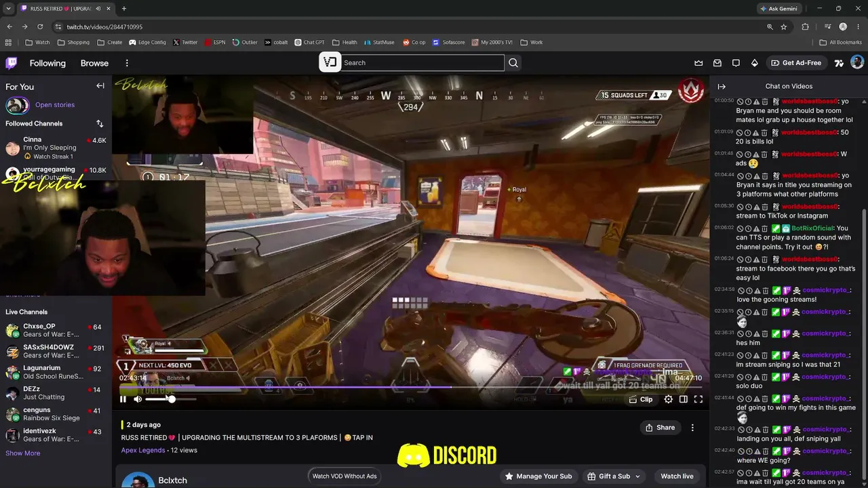Click the ban icon on the 01:06:02 BotRixOficial message
The height and width of the screenshot is (488, 868).
(741, 228)
